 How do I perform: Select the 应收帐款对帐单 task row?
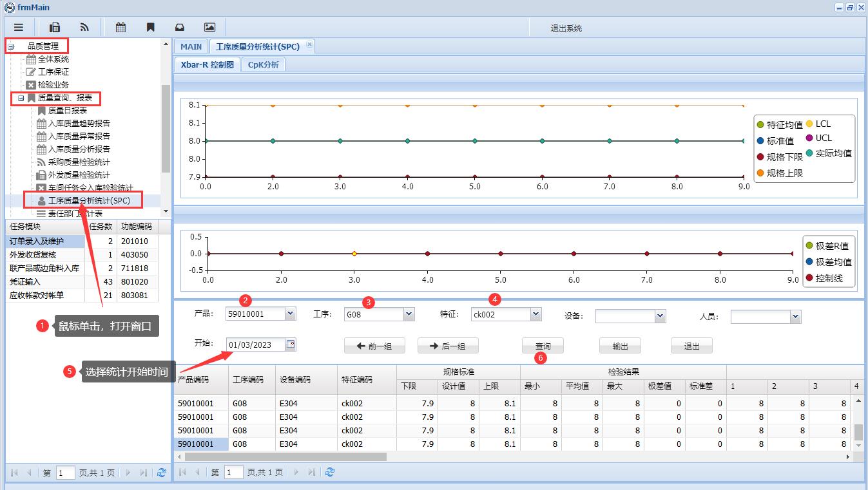[82, 296]
